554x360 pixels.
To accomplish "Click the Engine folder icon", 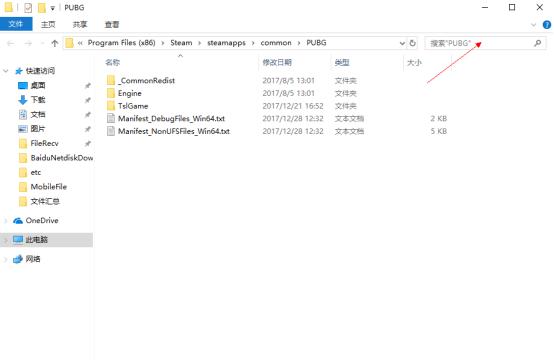I will (x=111, y=93).
